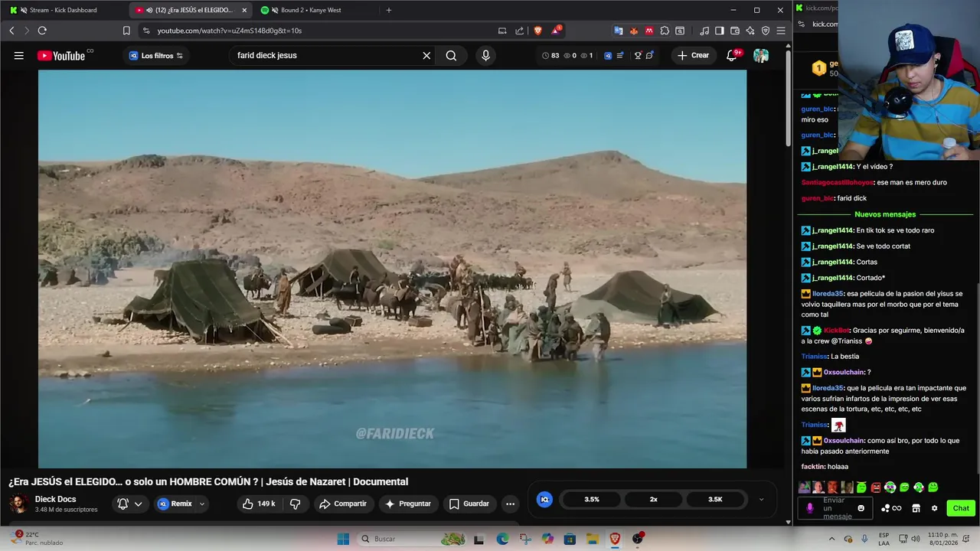
Task: Run the search with the magnifier button
Action: 451,55
